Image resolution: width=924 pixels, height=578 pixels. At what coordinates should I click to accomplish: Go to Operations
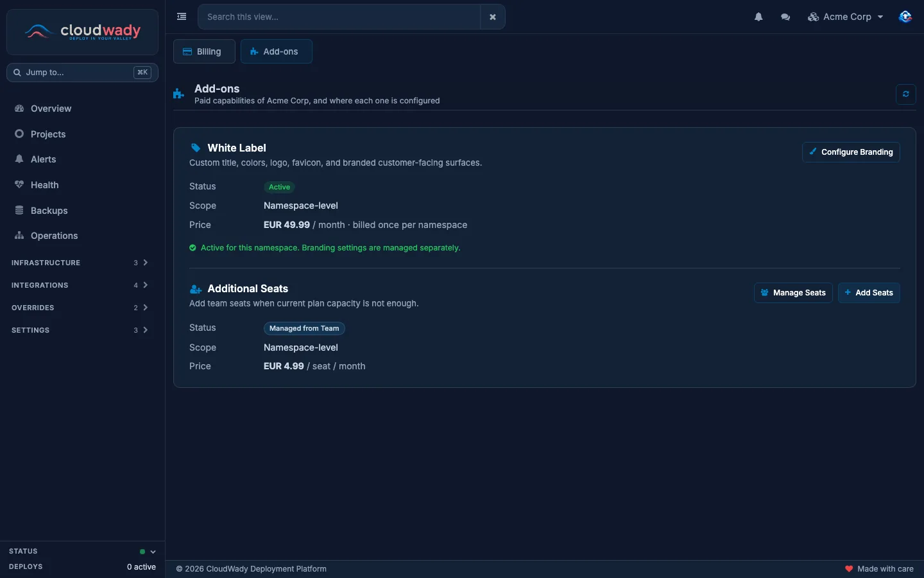[x=82, y=236]
